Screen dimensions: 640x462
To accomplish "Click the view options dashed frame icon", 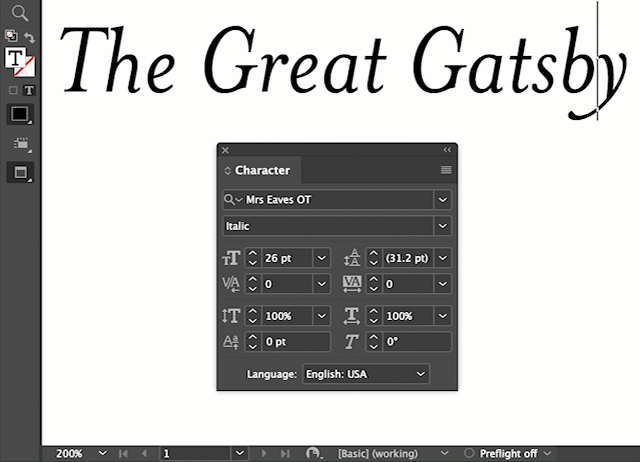I will click(x=19, y=144).
